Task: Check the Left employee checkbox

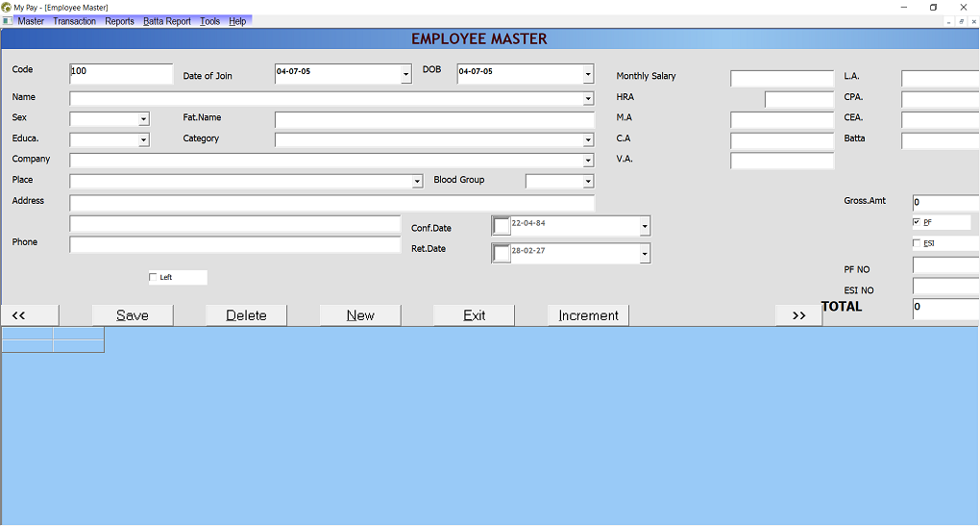Action: coord(154,277)
